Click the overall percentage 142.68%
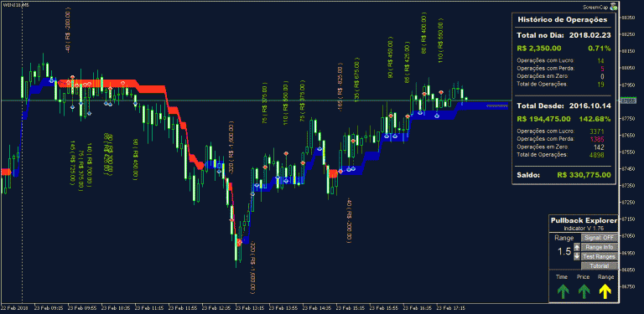 [595, 119]
